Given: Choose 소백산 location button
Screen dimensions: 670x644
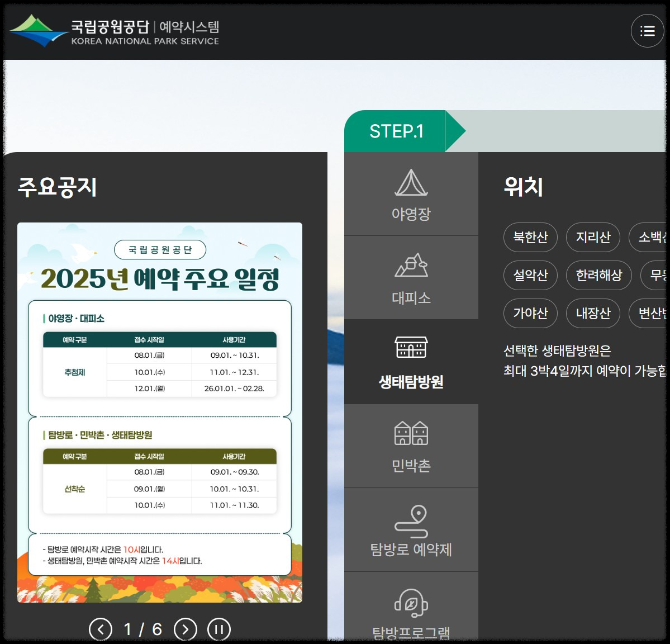Looking at the screenshot, I should click(647, 237).
